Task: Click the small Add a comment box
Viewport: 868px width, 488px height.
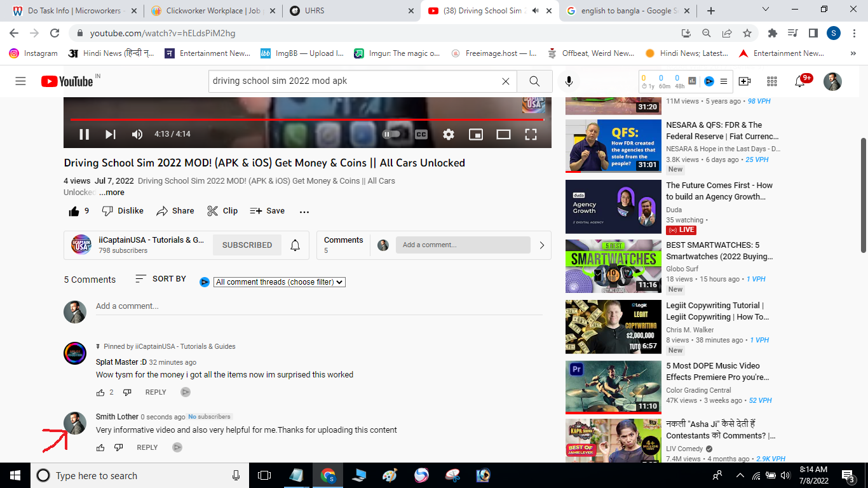Action: (463, 245)
